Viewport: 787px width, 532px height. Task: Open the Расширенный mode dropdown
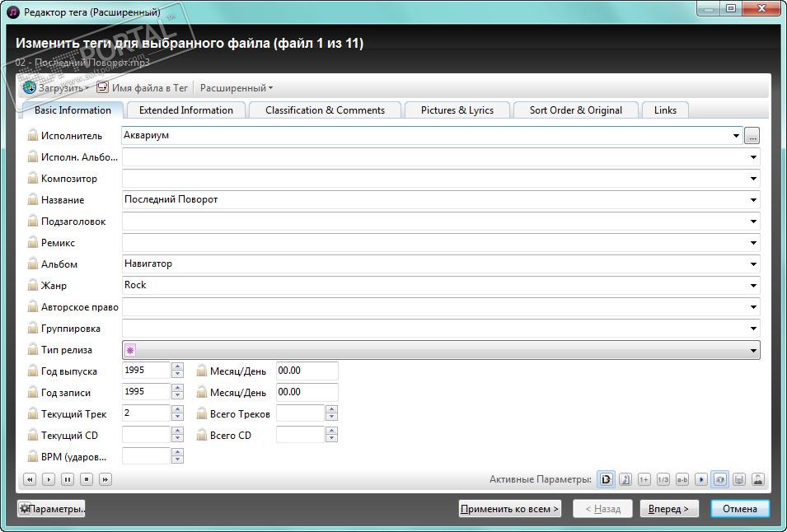(236, 88)
